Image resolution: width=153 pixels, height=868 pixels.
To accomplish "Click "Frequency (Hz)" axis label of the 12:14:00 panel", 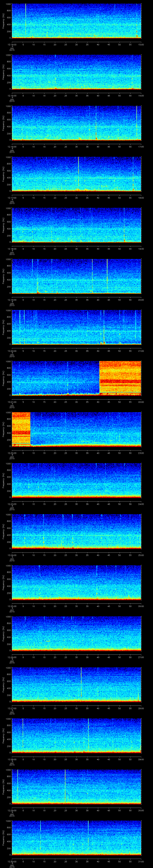I will click(3, 21).
